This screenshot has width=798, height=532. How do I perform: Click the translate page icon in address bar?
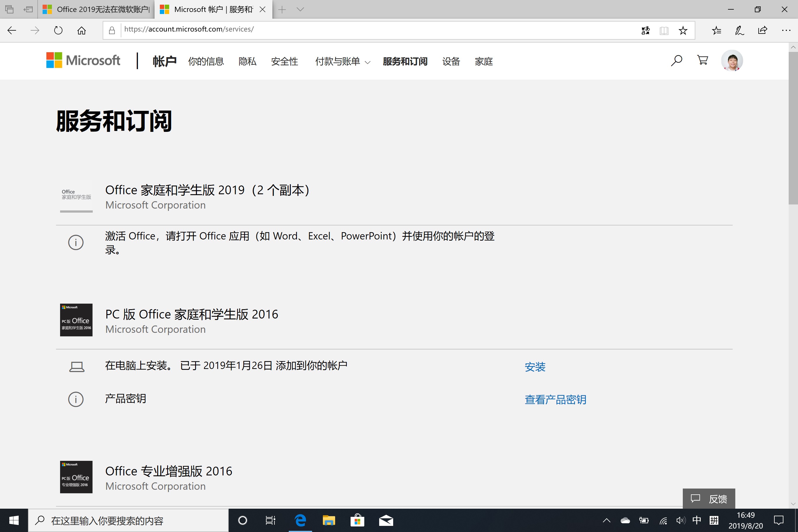tap(645, 31)
